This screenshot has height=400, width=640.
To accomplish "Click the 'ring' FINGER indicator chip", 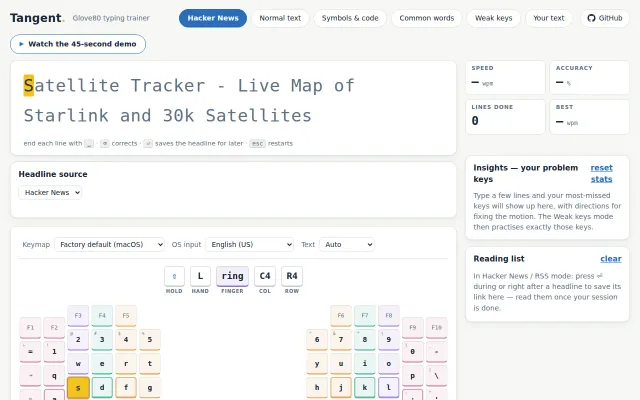I will (x=232, y=276).
